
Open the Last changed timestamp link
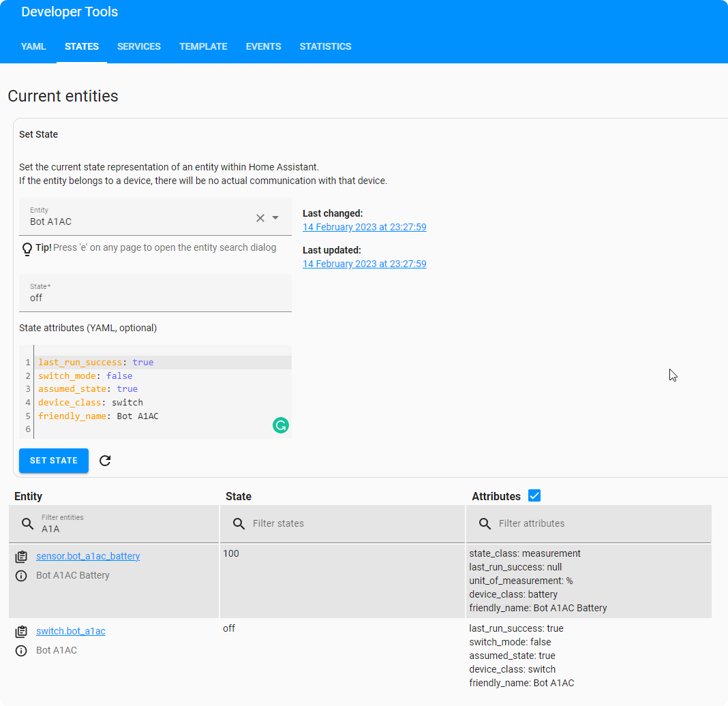tap(364, 227)
